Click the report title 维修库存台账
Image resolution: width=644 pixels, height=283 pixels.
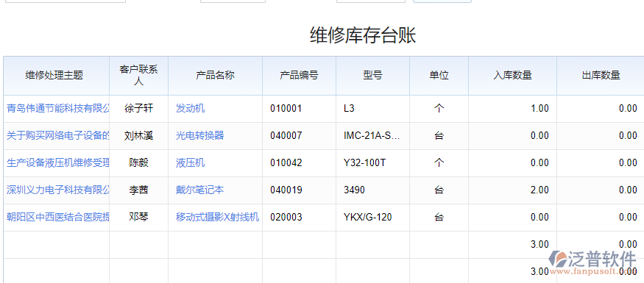click(x=363, y=35)
